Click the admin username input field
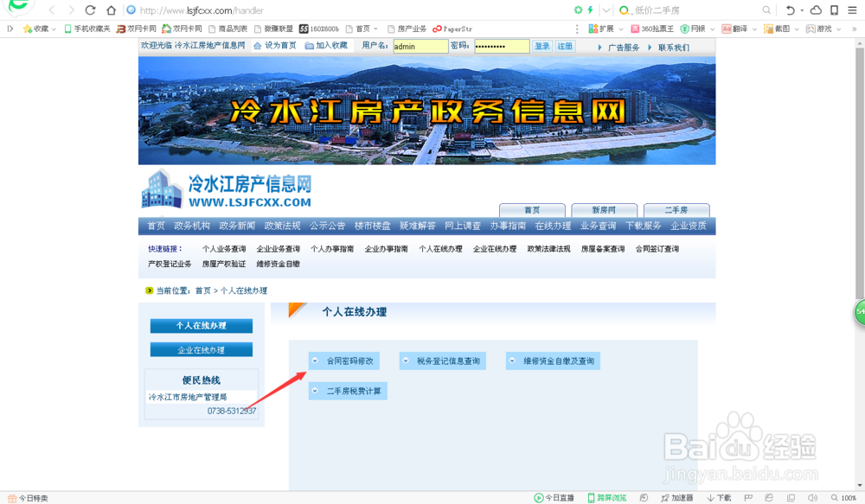Image resolution: width=865 pixels, height=504 pixels. [x=420, y=46]
